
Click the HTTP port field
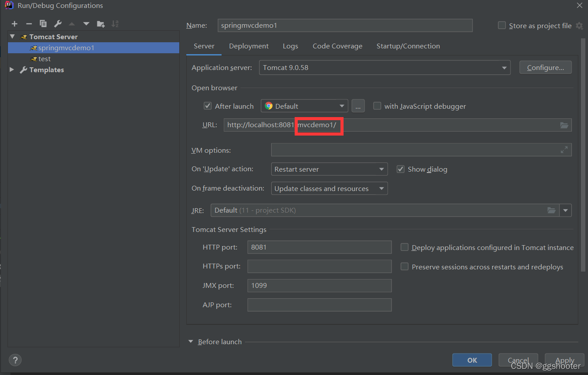point(319,247)
